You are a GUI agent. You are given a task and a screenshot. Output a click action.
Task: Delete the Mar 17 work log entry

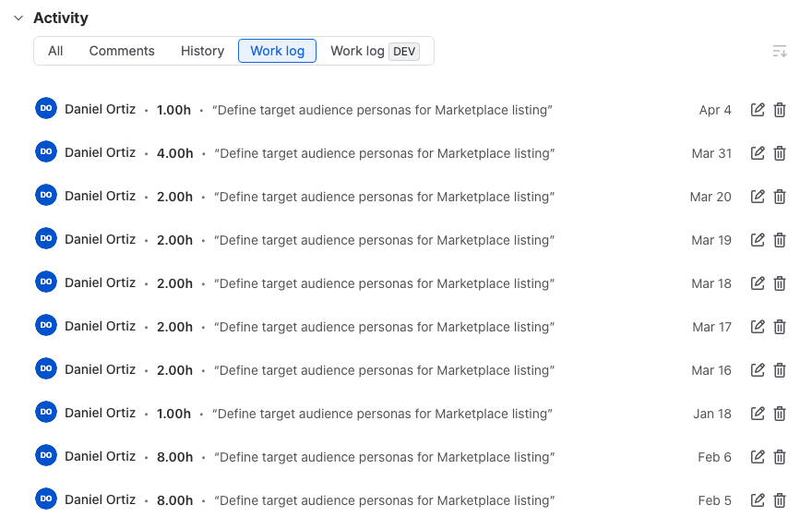point(780,327)
